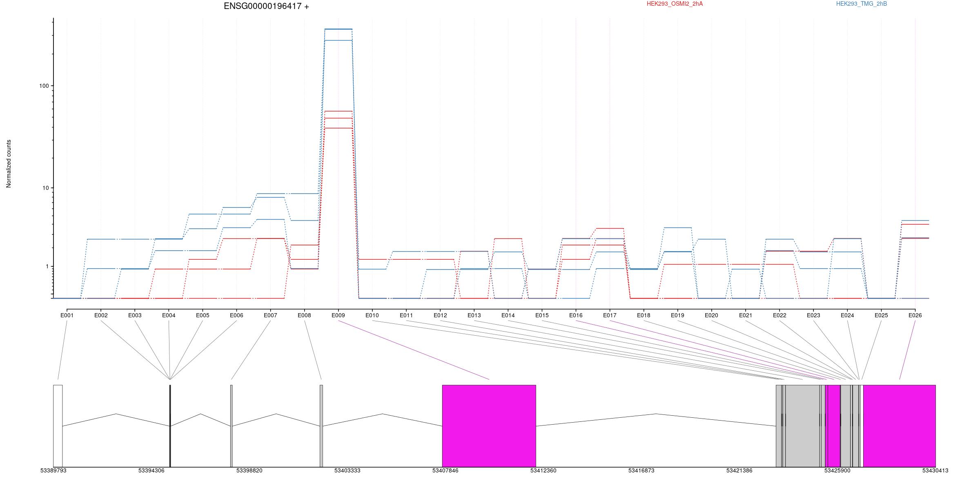
Task: Click genomic coordinate 53412360
Action: (x=543, y=470)
